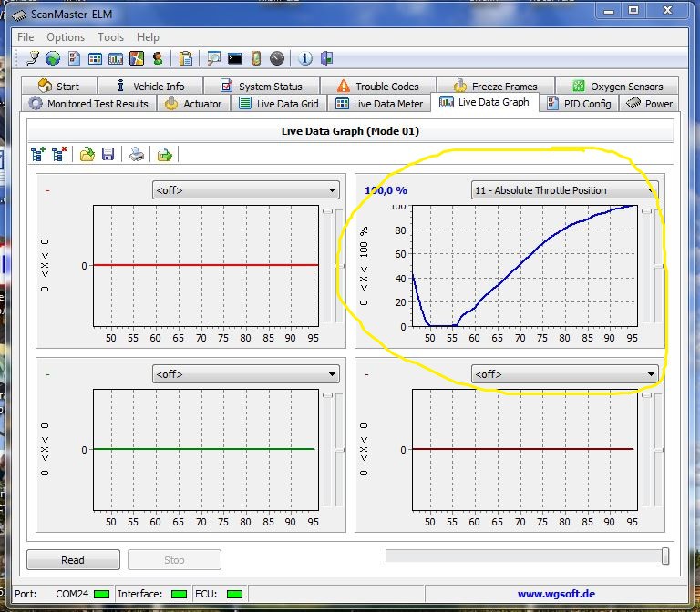Click the connect cable icon in toolbar
Screen dimensions: 700x612
click(x=32, y=58)
